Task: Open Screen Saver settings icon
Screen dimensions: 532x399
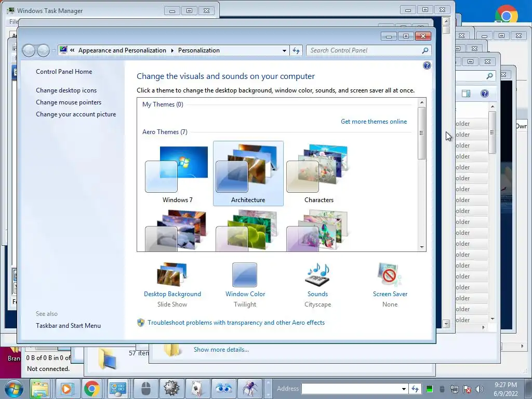Action: (390, 275)
